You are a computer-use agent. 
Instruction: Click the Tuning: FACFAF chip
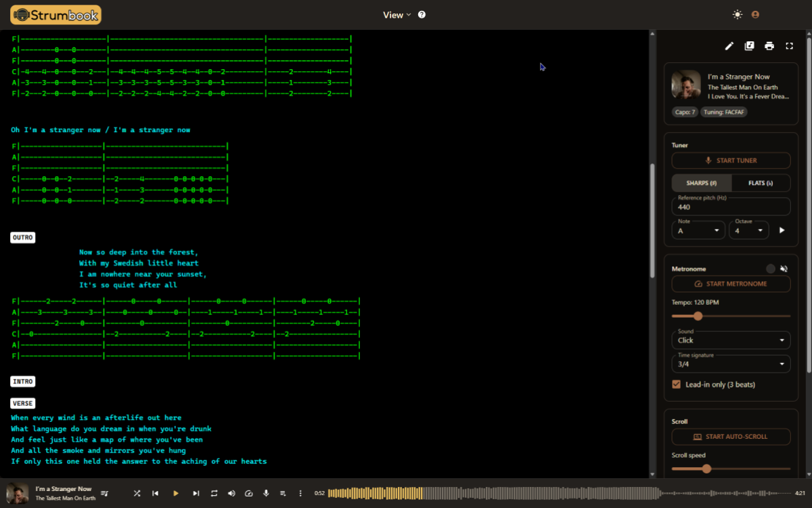point(725,112)
